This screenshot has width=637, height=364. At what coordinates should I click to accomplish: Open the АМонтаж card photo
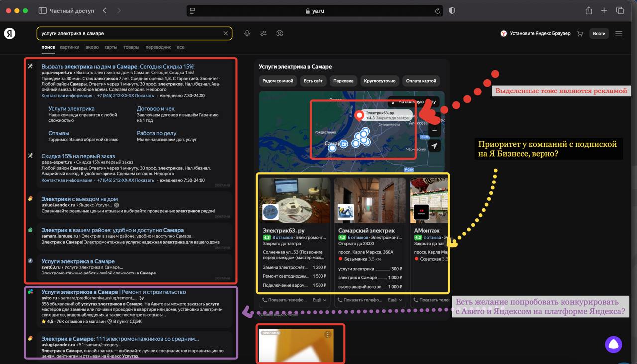[429, 200]
